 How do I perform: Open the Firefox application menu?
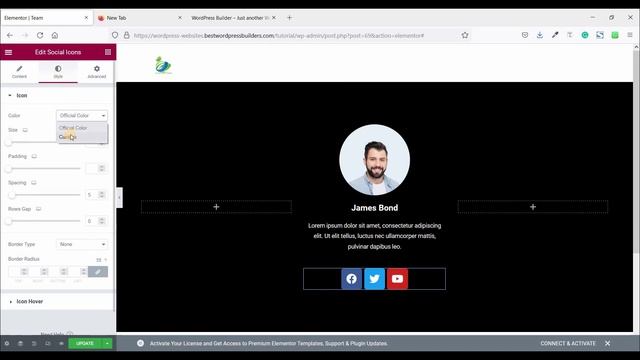tap(630, 36)
